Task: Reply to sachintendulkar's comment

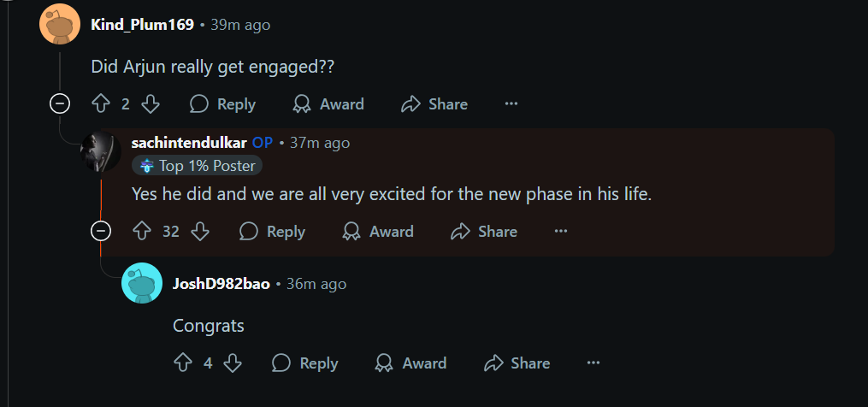Action: [x=272, y=232]
